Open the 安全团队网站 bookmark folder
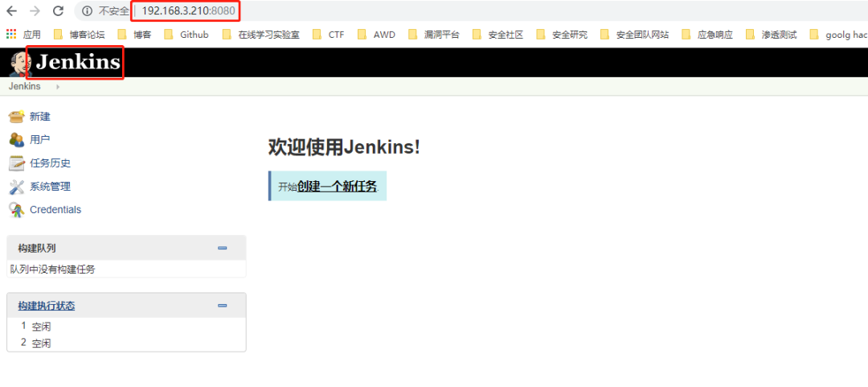The image size is (868, 387). [635, 35]
